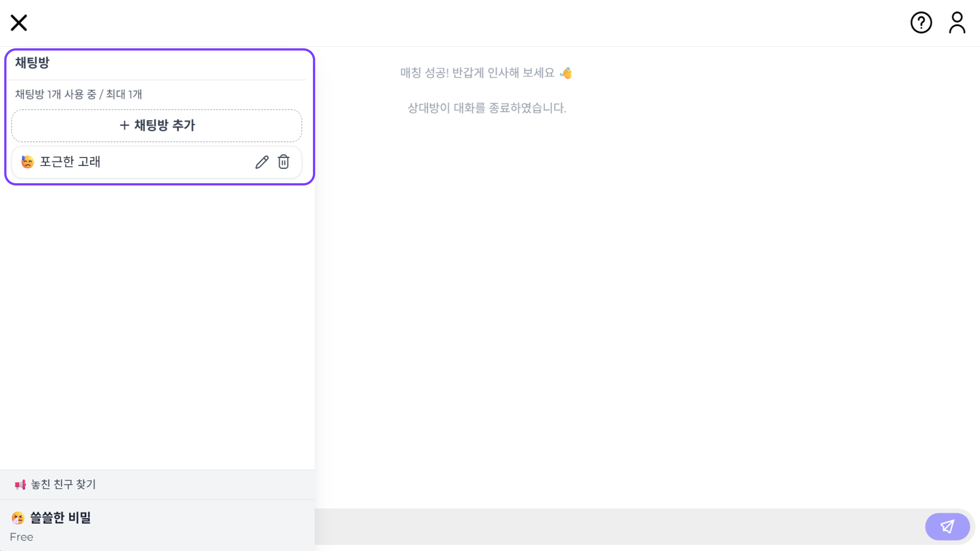
Task: Click the message input field
Action: (609, 526)
